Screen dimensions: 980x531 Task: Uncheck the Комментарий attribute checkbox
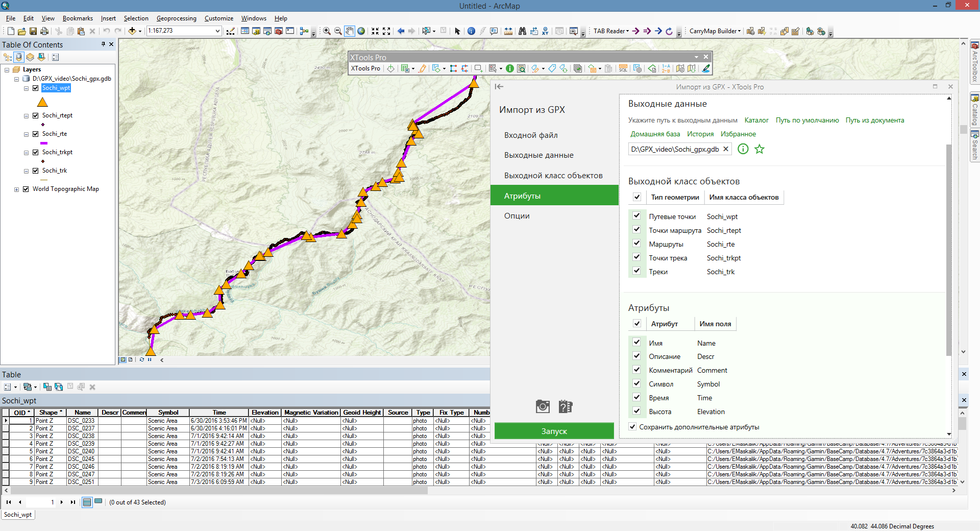click(636, 370)
